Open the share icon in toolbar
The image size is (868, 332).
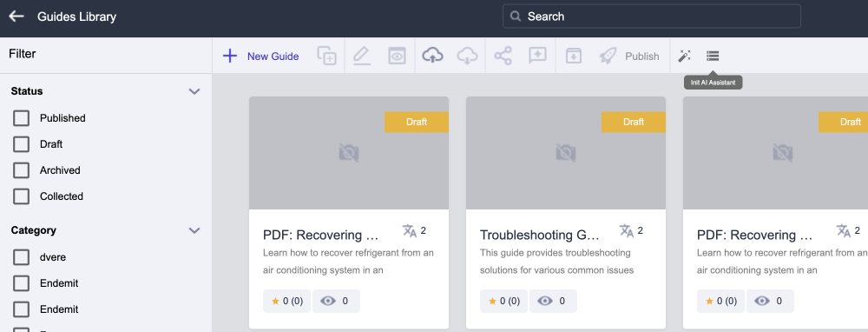[503, 56]
